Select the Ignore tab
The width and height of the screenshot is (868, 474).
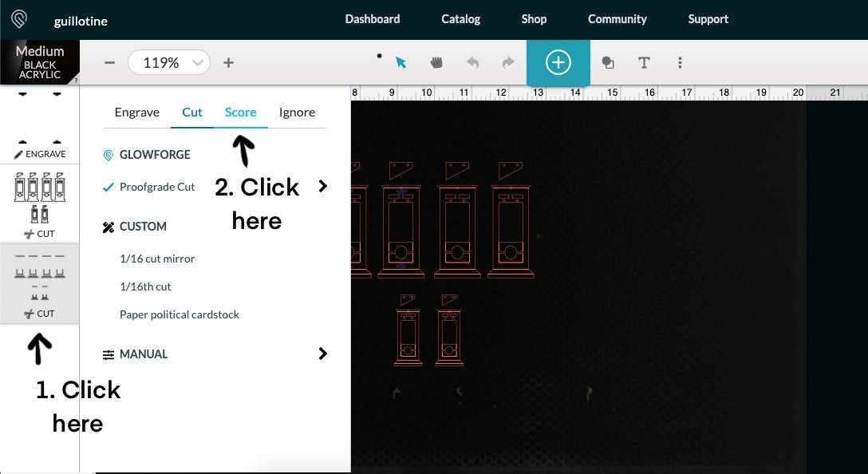297,113
